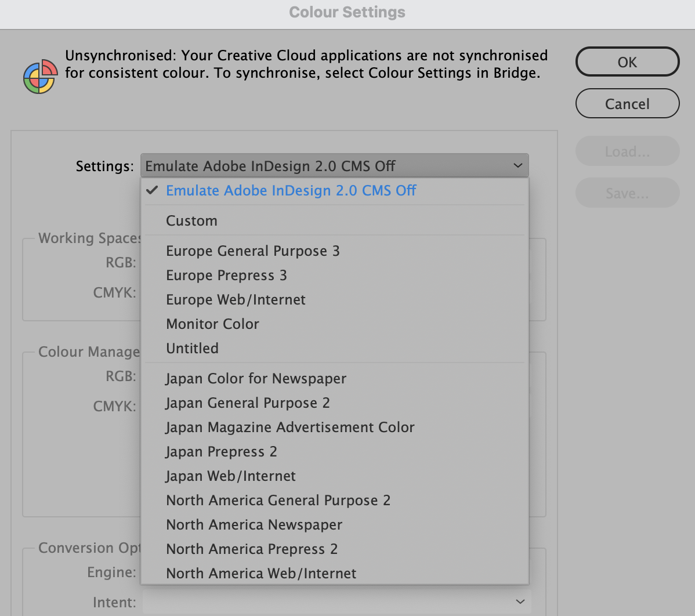Choose the Untitled preset
The width and height of the screenshot is (695, 616).
[x=192, y=349]
